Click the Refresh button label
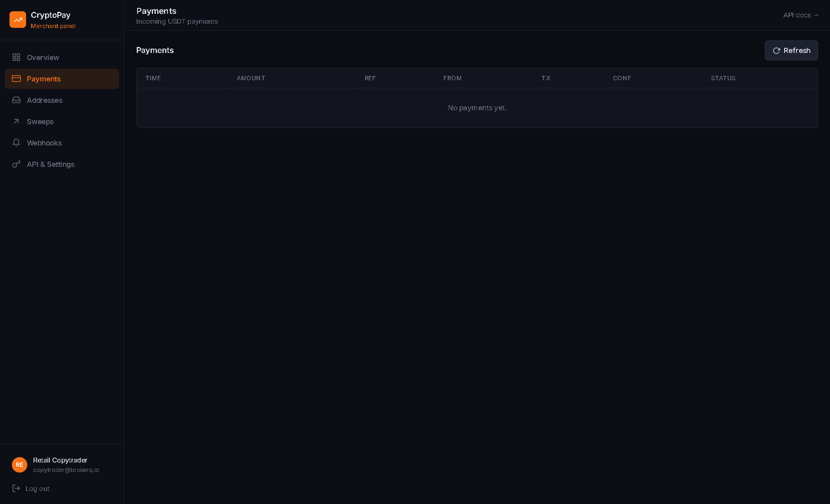Viewport: 830px width, 504px height. click(x=797, y=50)
